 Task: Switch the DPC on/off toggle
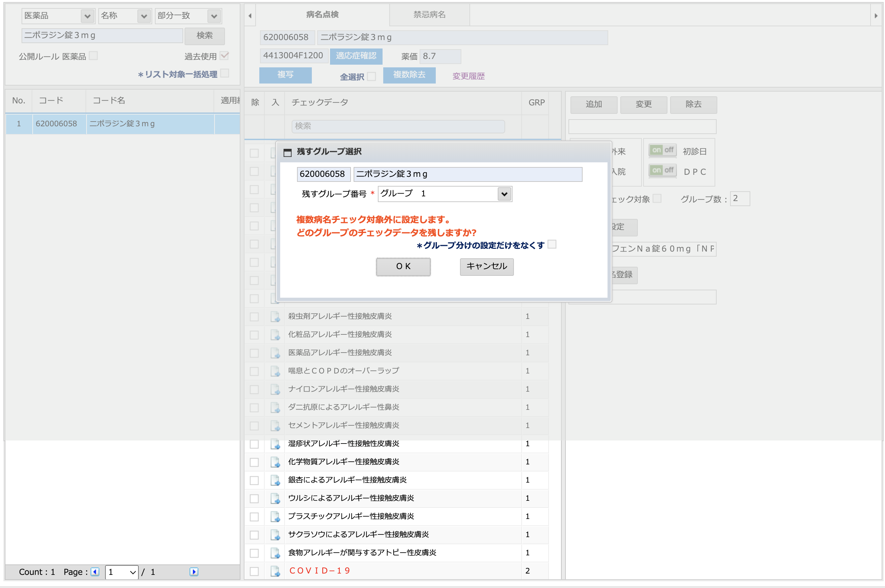click(x=663, y=171)
